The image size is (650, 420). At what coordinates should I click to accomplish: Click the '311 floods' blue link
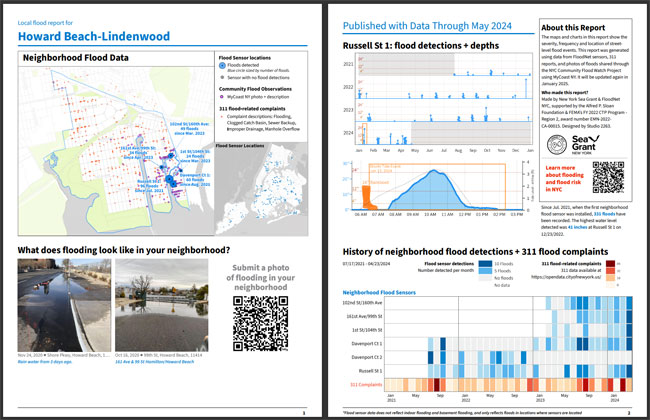[x=604, y=214]
